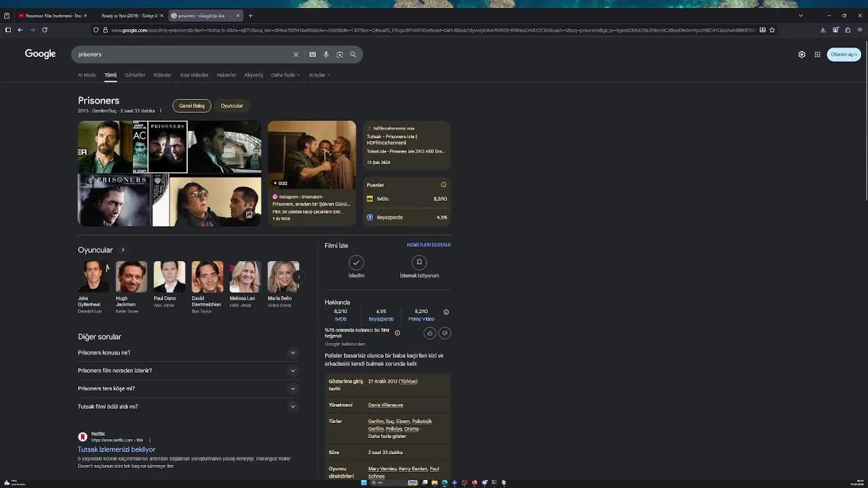Image resolution: width=868 pixels, height=488 pixels.
Task: Start voice search with the microphone icon
Action: coord(326,54)
